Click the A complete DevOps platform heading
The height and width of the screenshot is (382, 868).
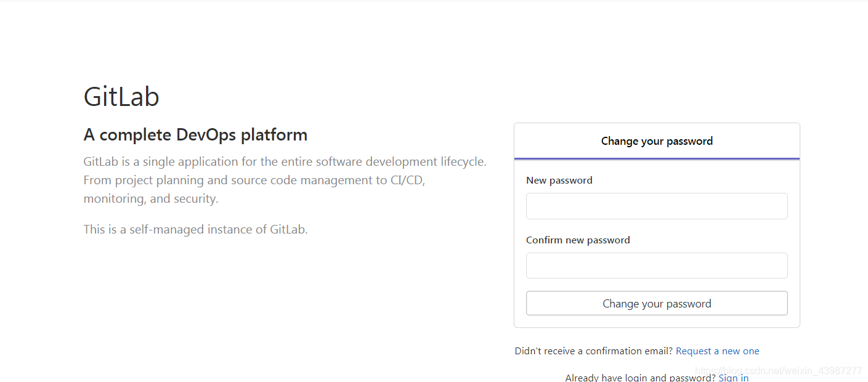(195, 135)
